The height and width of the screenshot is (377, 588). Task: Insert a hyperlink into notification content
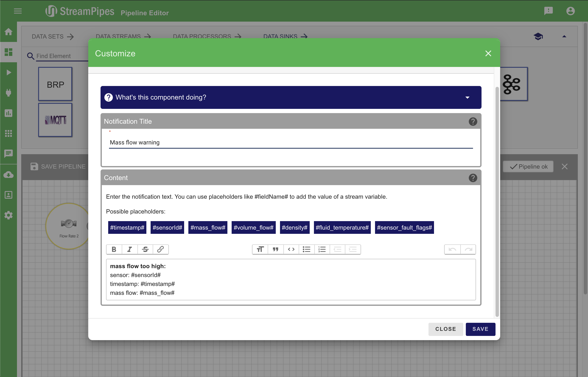(x=161, y=249)
